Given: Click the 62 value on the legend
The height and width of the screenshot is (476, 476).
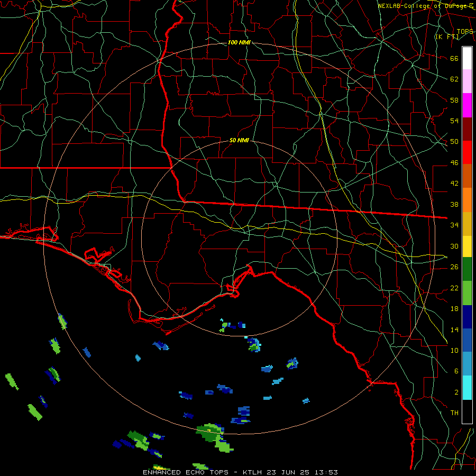Looking at the screenshot, I should click(454, 79).
